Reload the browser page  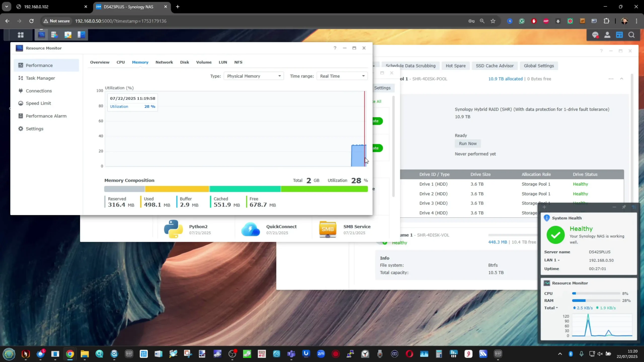[x=31, y=21]
